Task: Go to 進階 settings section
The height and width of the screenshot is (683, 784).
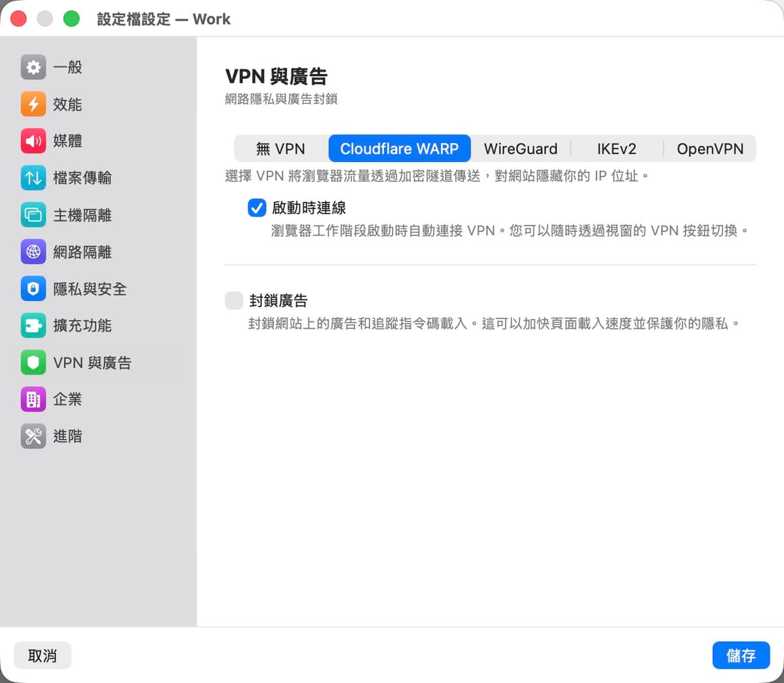Action: (98, 437)
